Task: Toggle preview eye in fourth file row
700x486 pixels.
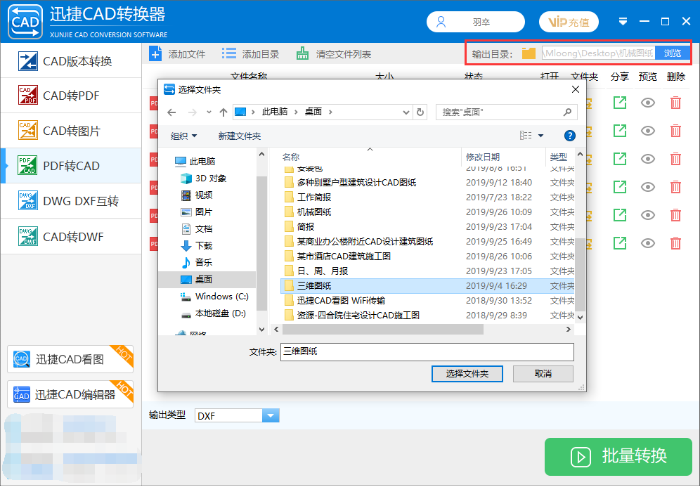Action: tap(648, 187)
